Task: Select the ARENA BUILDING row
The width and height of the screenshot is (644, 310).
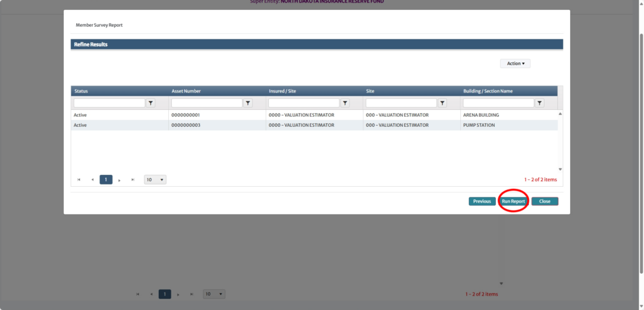Action: 313,116
